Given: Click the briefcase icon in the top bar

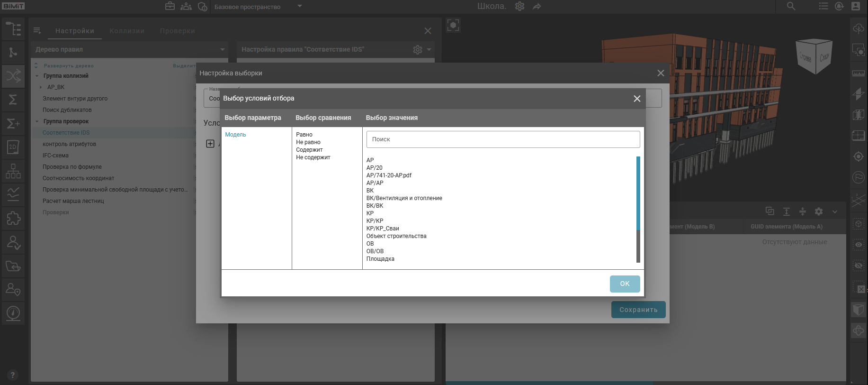Looking at the screenshot, I should (x=170, y=6).
